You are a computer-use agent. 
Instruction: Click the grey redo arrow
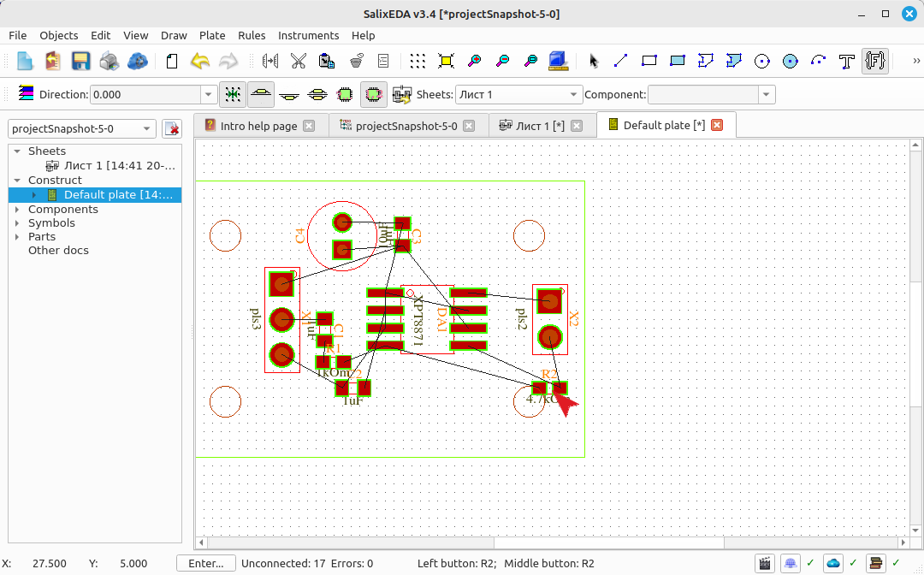pos(228,61)
